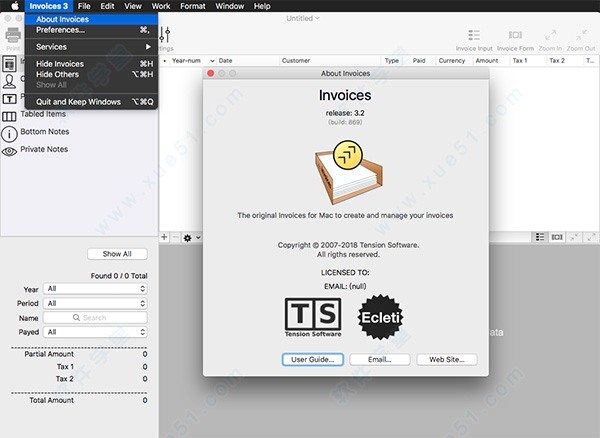Open the Untitled document title dropdown
Viewport: 600px width, 438px height.
(x=303, y=18)
